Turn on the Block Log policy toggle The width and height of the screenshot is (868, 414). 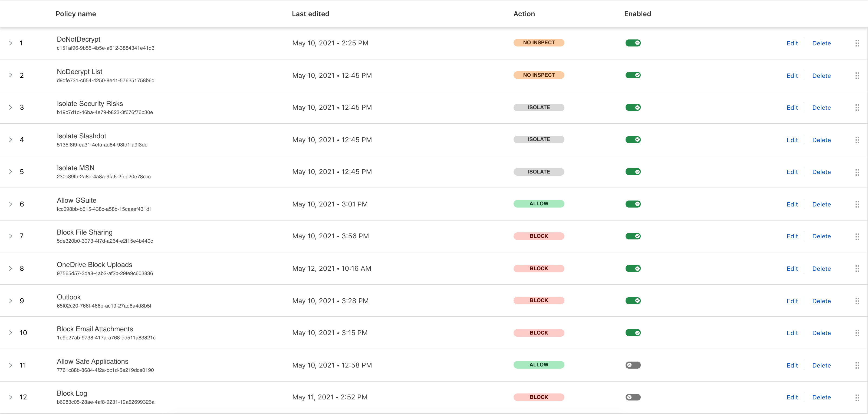coord(633,397)
